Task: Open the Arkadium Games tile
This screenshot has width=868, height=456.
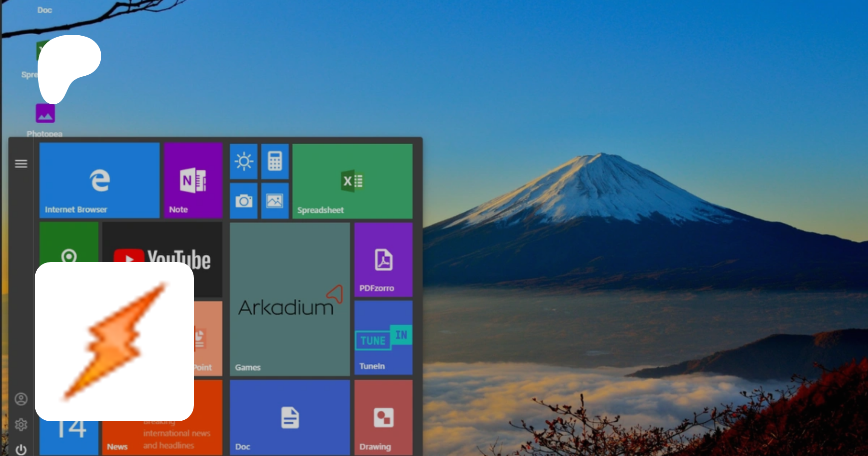Action: 290,299
